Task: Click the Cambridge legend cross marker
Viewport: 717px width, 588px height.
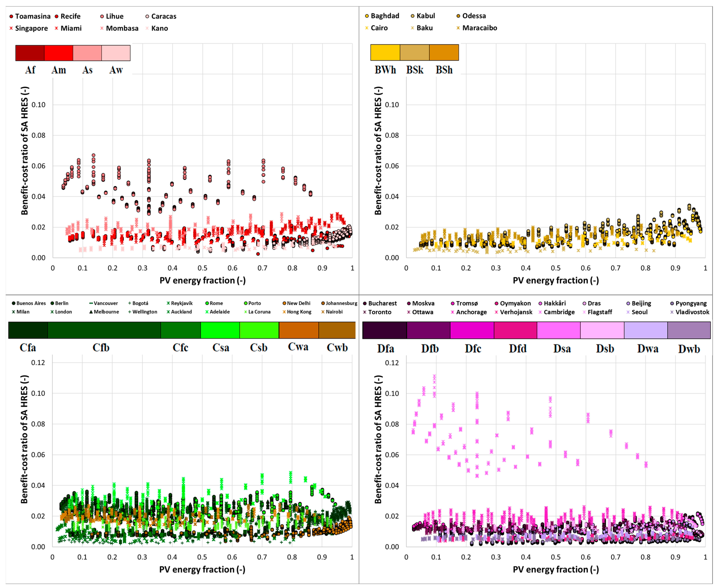Action: [540, 312]
